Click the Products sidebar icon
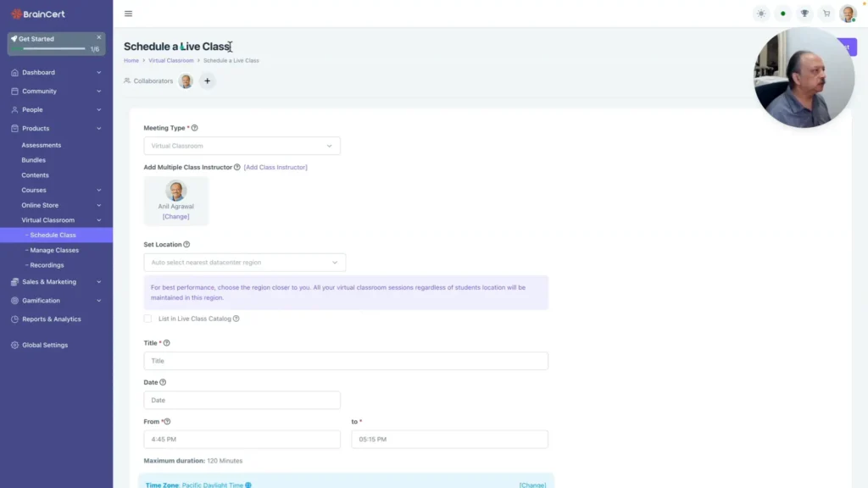Screen dimensions: 868x488 click(x=15, y=129)
